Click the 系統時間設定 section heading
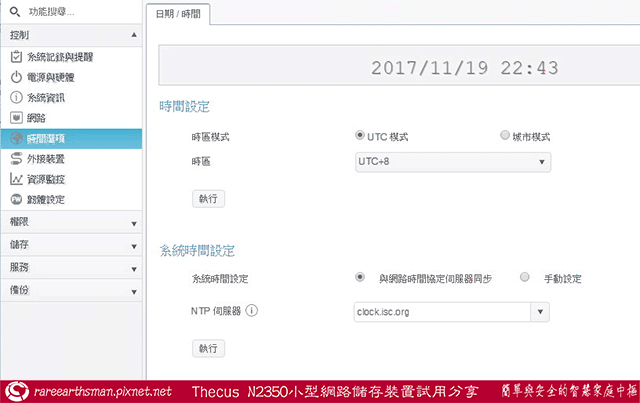The image size is (640, 403). 197,250
